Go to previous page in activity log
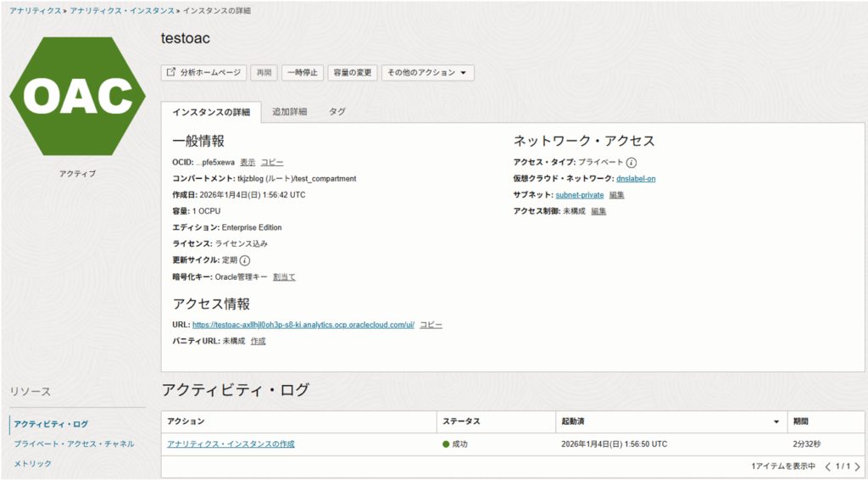The width and height of the screenshot is (868, 480). [x=828, y=466]
